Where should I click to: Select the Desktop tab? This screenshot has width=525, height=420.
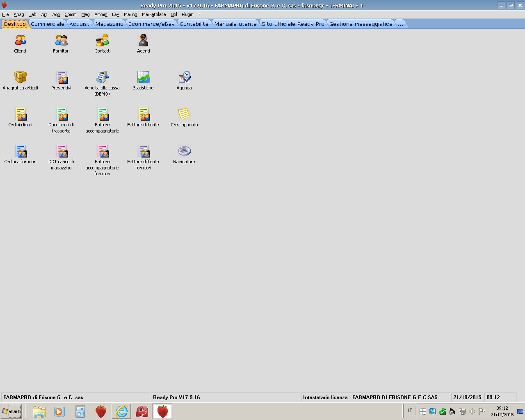pyautogui.click(x=15, y=24)
